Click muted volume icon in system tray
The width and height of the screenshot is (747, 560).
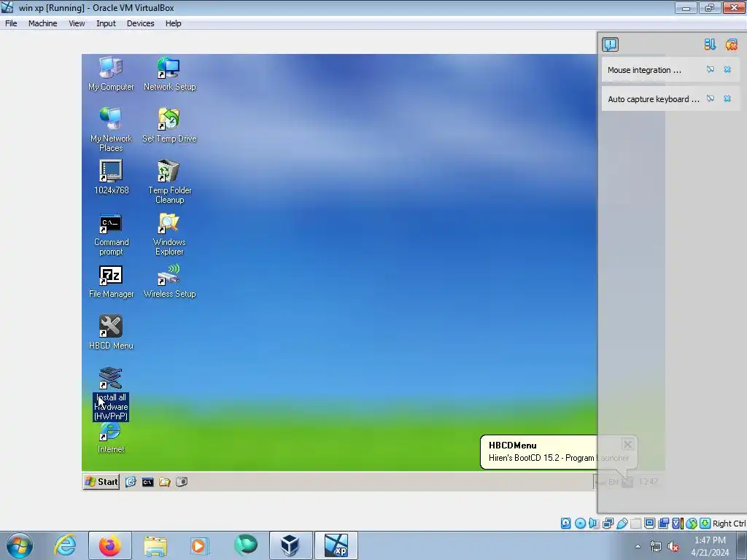point(673,547)
